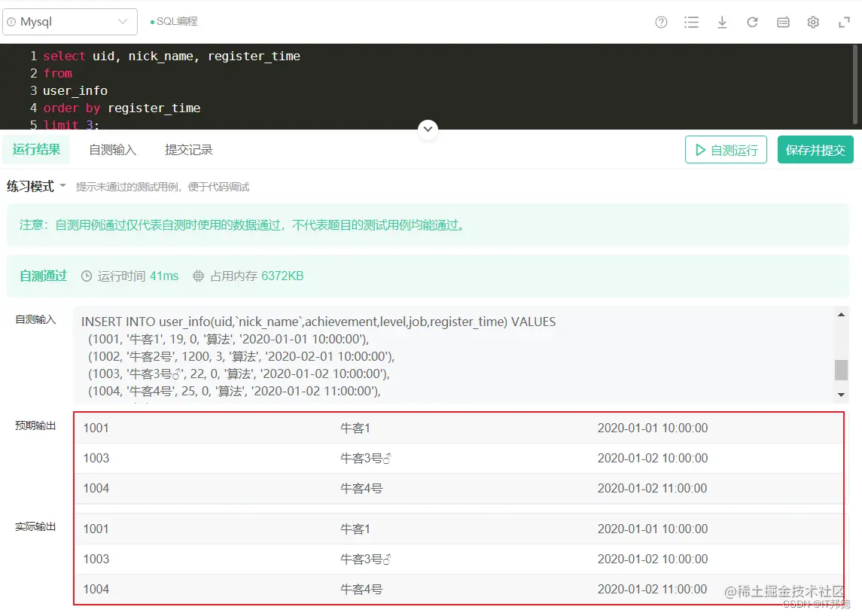Click the self-test input scrollbar thumb

click(x=841, y=370)
